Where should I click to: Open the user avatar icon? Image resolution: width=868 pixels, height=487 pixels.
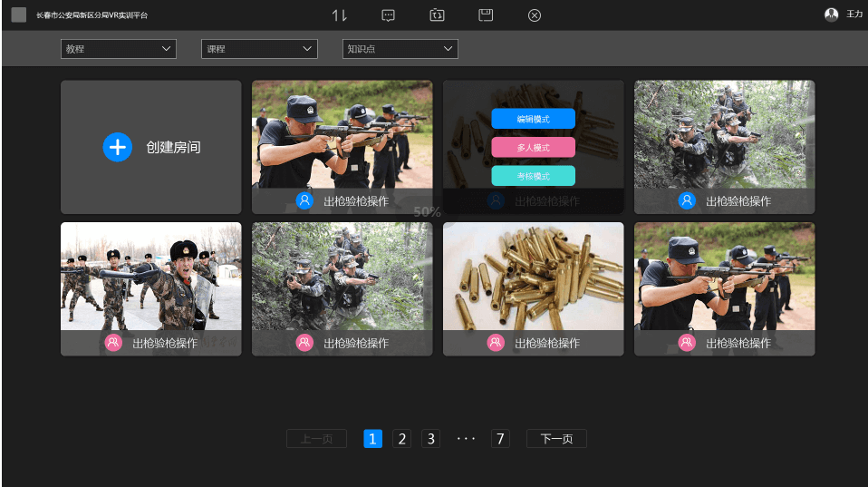point(832,15)
